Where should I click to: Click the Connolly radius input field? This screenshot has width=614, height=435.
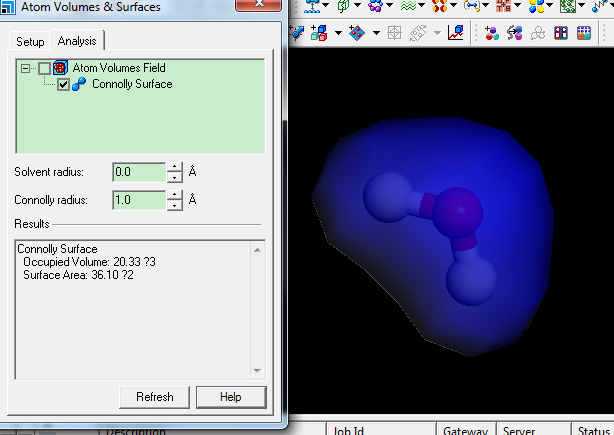point(139,200)
